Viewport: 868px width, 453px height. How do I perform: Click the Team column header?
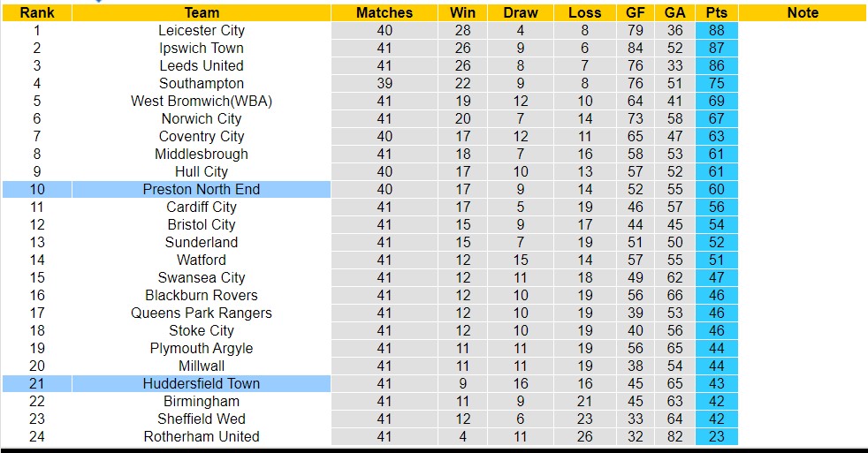202,12
